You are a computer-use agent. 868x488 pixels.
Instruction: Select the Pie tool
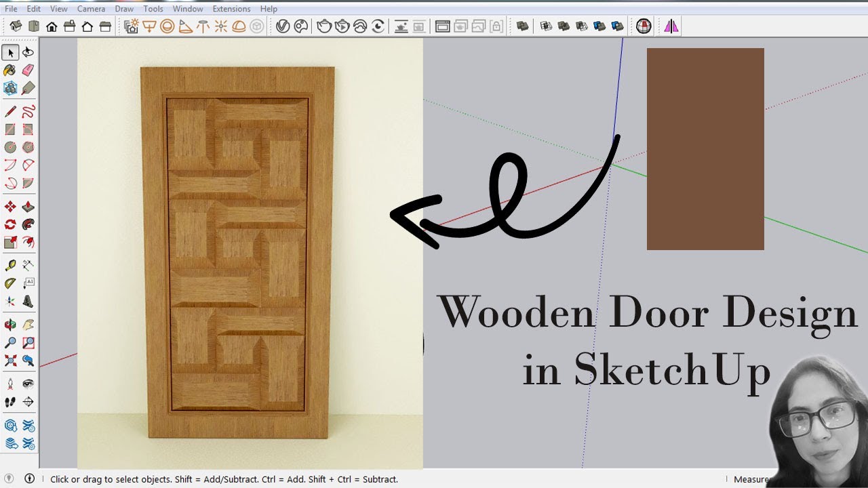tap(28, 183)
